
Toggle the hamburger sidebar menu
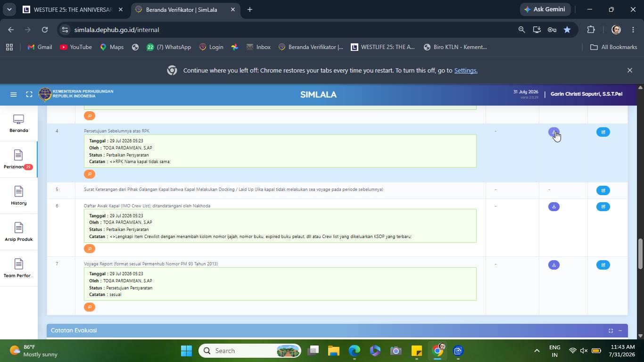[14, 94]
